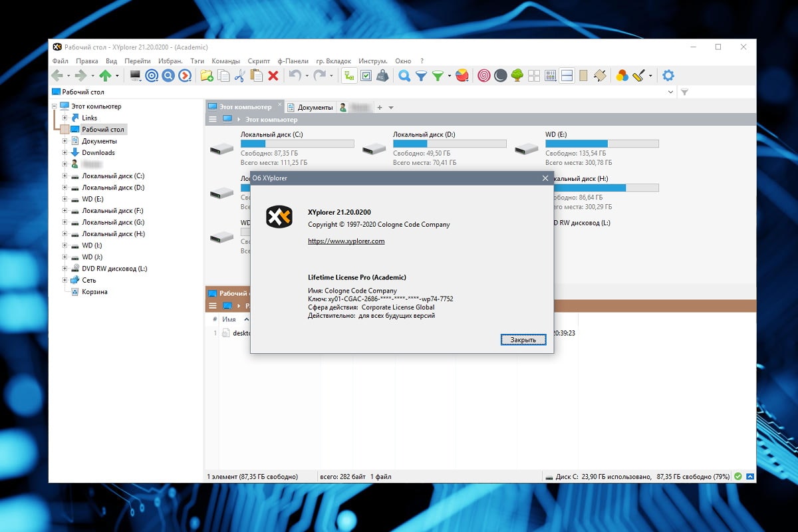The width and height of the screenshot is (798, 532).
Task: Click the pink spiral icon
Action: click(484, 76)
